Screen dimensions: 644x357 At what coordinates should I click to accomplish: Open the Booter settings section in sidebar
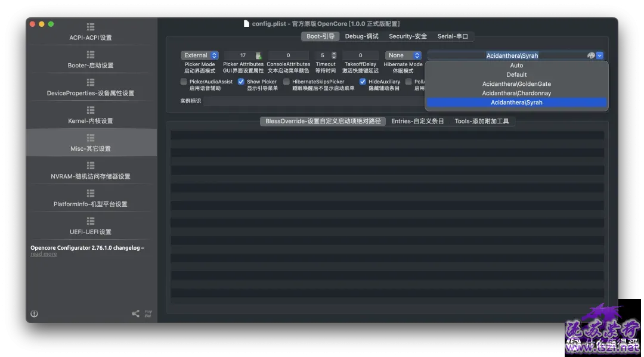pyautogui.click(x=91, y=60)
